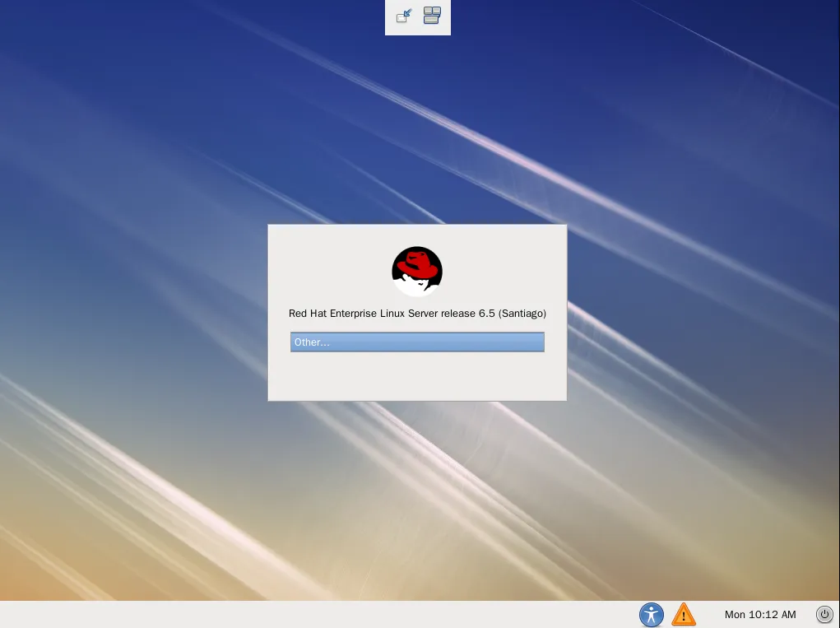Open the accessibility preferences icon

(652, 614)
